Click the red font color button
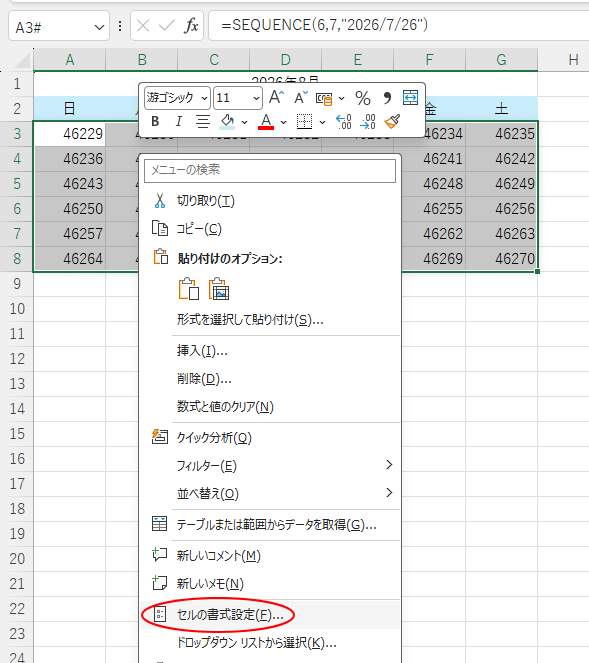This screenshot has height=663, width=589. (266, 122)
